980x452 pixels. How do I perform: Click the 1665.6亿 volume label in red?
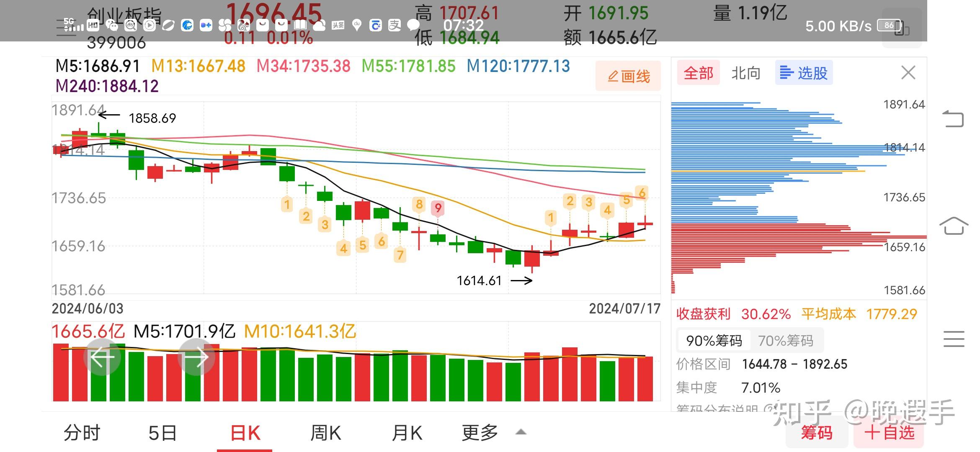coord(88,331)
